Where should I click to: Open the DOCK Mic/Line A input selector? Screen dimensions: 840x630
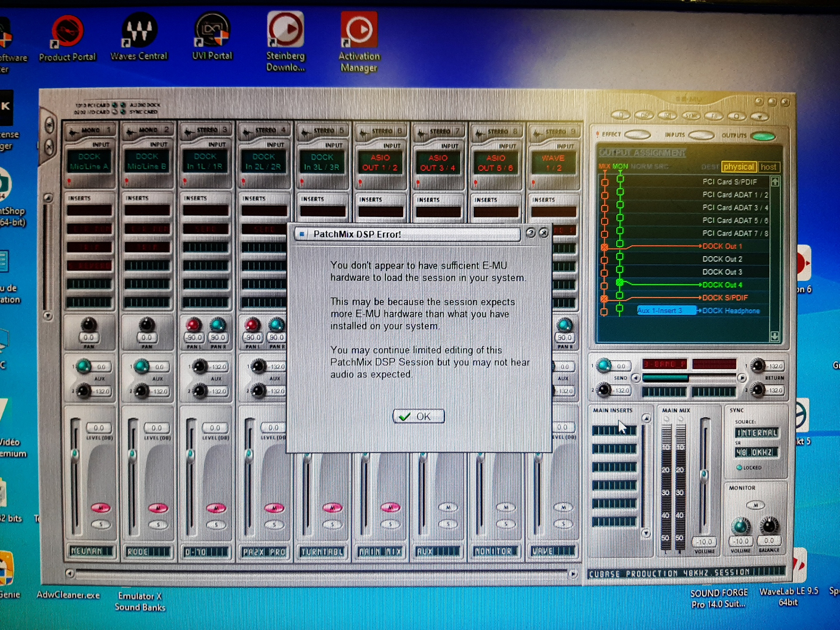coord(89,162)
